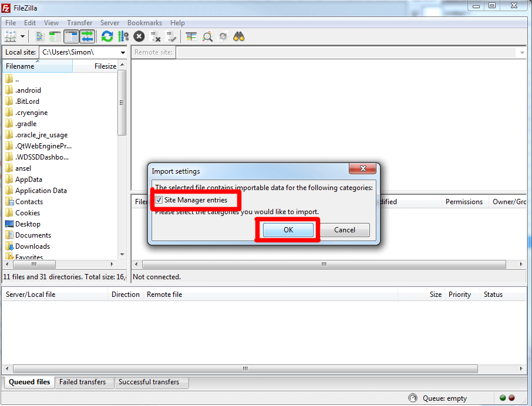Open the Bookmarks menu

click(144, 23)
